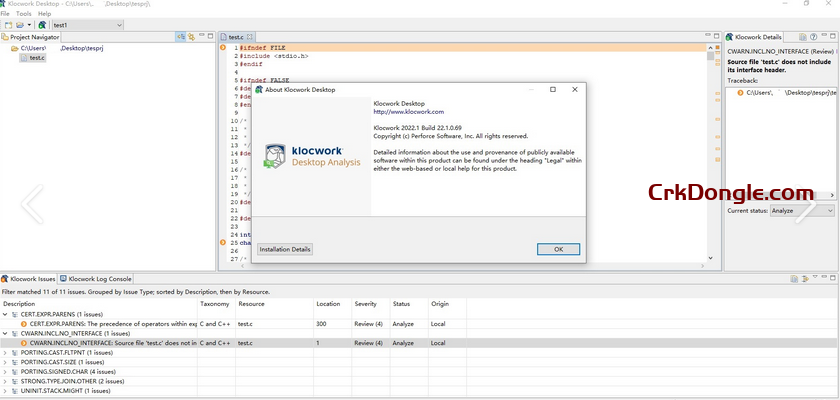Open the Tools menu
The width and height of the screenshot is (840, 400).
pyautogui.click(x=23, y=14)
